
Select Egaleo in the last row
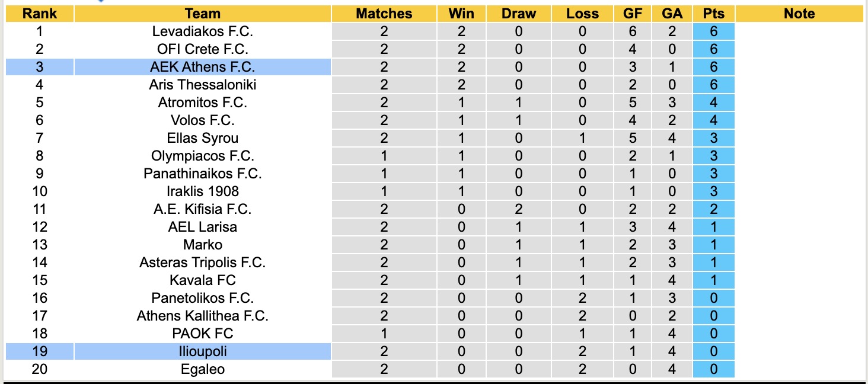coord(202,369)
